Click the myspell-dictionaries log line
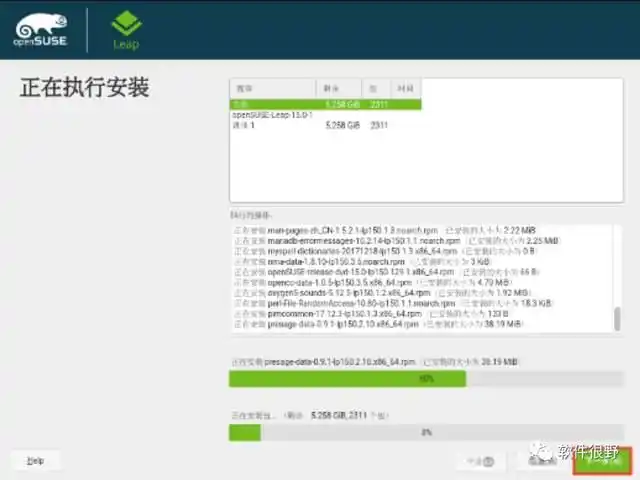 (385, 251)
